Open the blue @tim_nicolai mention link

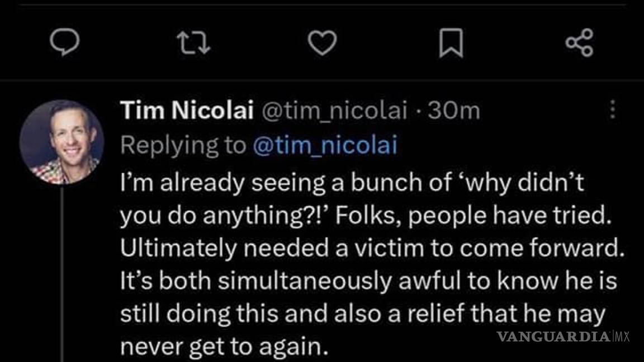[x=325, y=145]
